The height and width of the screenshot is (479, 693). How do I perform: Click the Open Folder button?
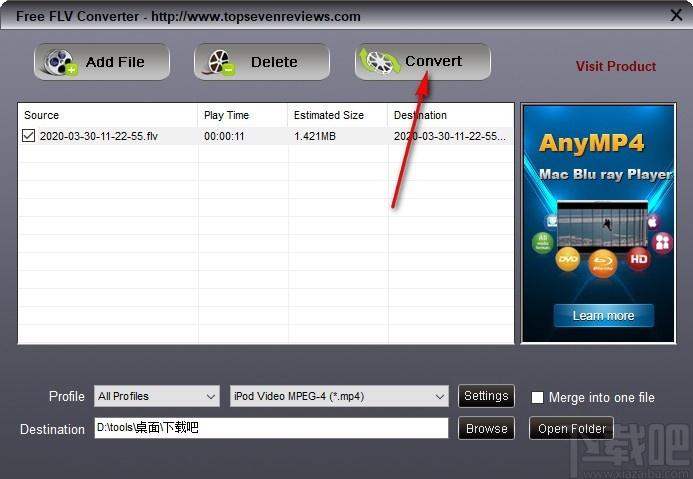click(x=571, y=428)
